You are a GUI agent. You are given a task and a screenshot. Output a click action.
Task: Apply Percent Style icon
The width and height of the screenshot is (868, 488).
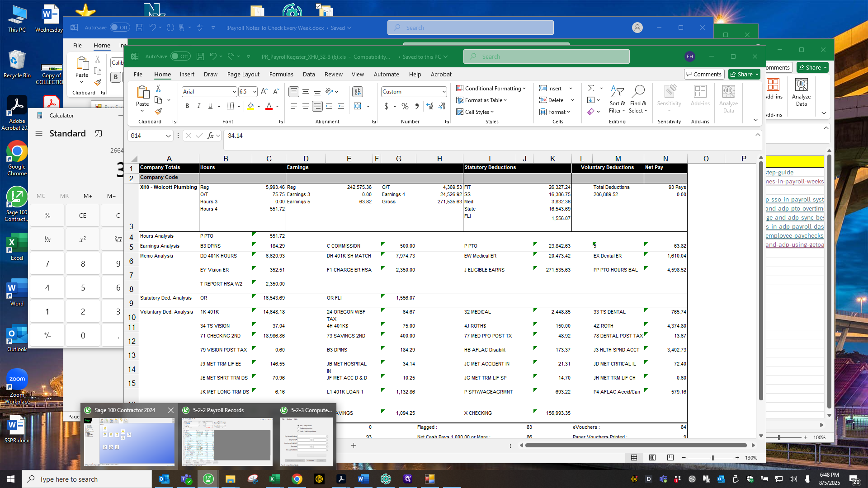405,106
